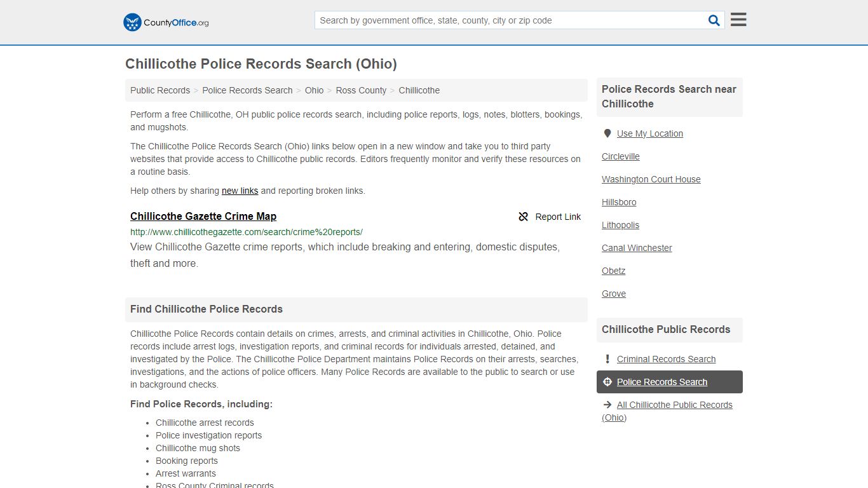Screen dimensions: 868x488
Task: Click the Report Link button
Action: tap(550, 217)
